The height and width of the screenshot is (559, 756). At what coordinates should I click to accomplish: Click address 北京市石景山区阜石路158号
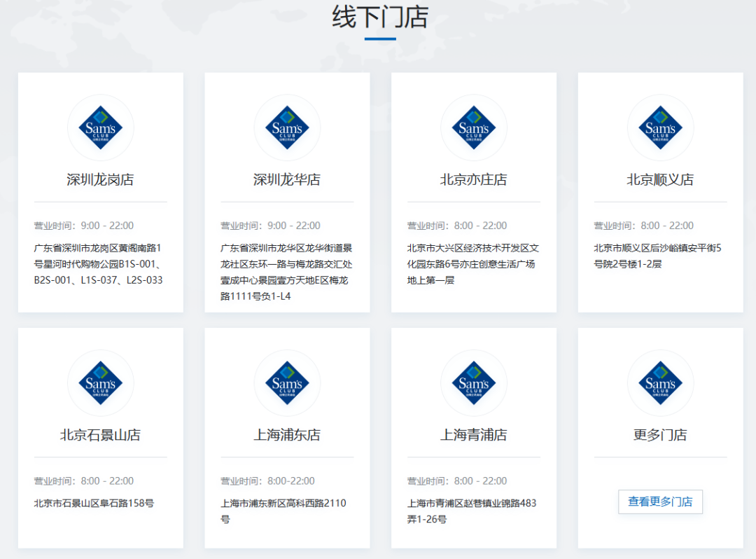click(x=94, y=503)
